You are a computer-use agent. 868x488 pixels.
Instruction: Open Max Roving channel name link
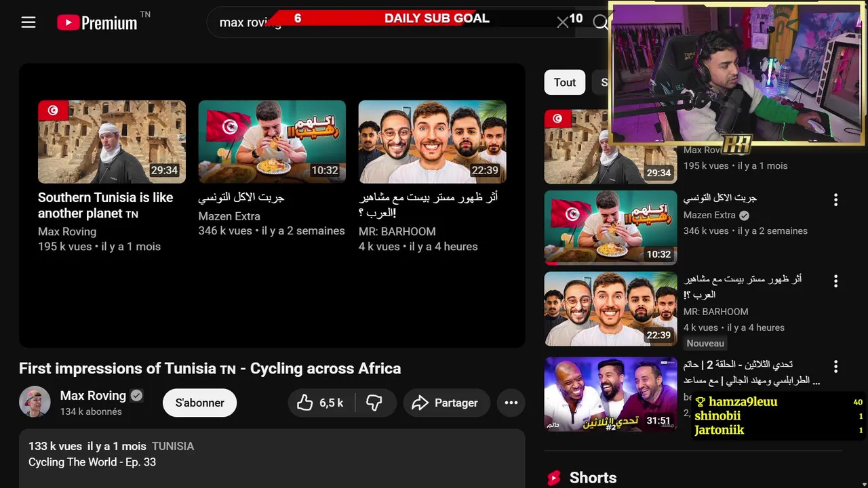pyautogui.click(x=93, y=395)
